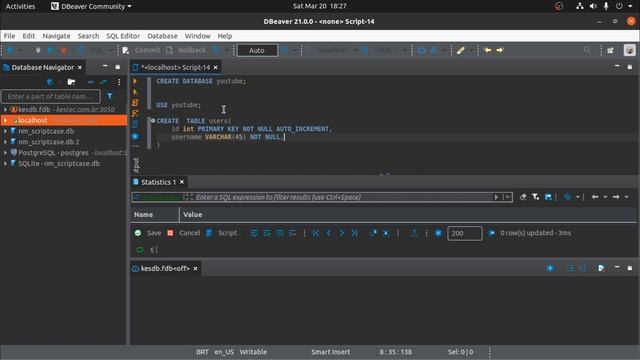Image resolution: width=640 pixels, height=360 pixels.
Task: Open the Auto transaction mode combo box
Action: [x=257, y=50]
